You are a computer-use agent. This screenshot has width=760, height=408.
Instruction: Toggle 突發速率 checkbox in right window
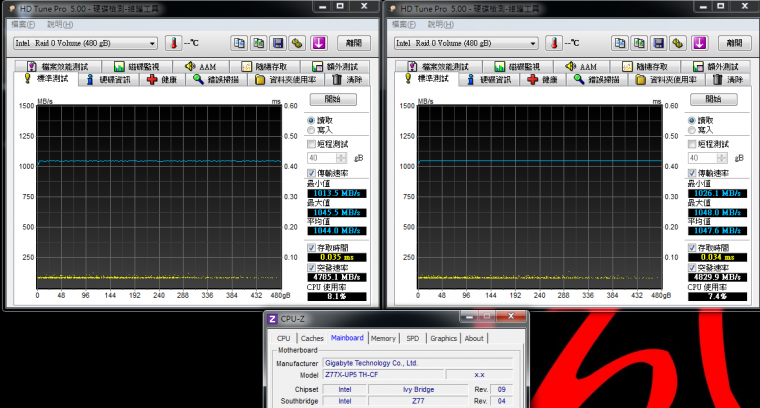coord(690,267)
